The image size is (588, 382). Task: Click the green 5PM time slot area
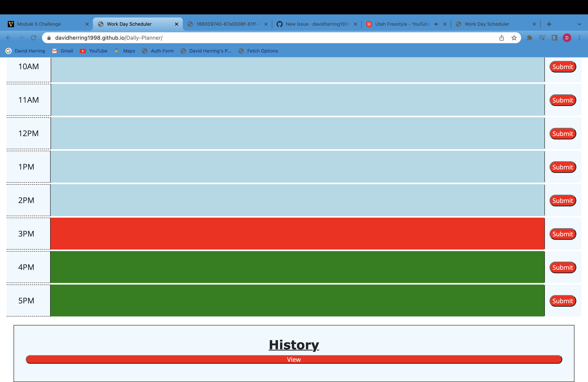point(297,301)
